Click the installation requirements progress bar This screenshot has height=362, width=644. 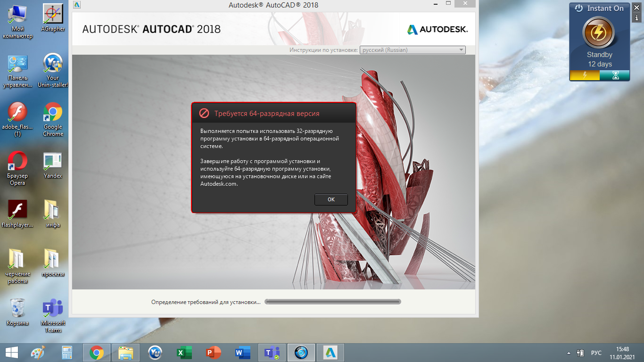(333, 302)
